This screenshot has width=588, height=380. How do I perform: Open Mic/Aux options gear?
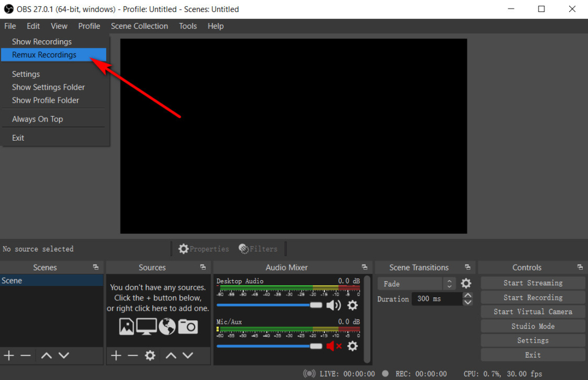353,346
